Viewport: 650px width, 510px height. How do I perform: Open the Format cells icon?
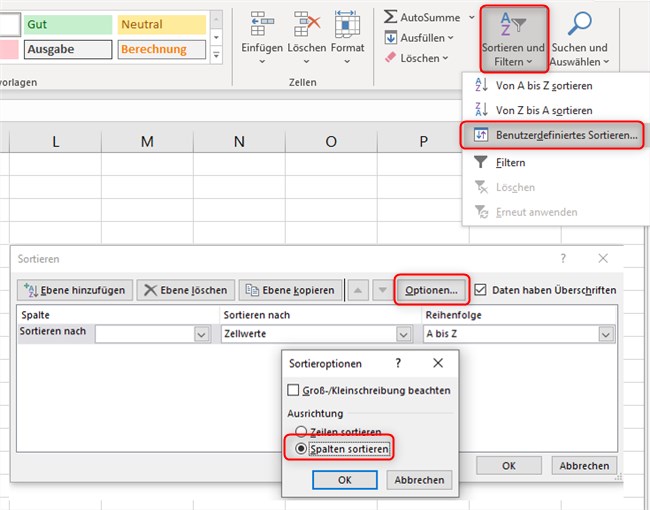[347, 24]
